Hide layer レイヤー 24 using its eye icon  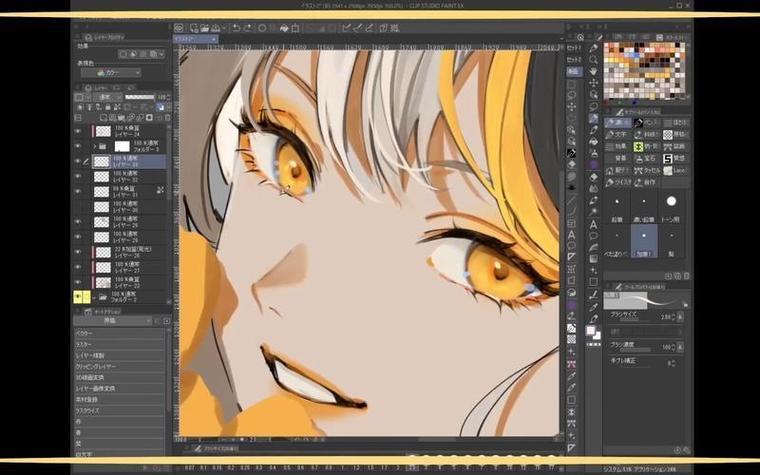(78, 131)
